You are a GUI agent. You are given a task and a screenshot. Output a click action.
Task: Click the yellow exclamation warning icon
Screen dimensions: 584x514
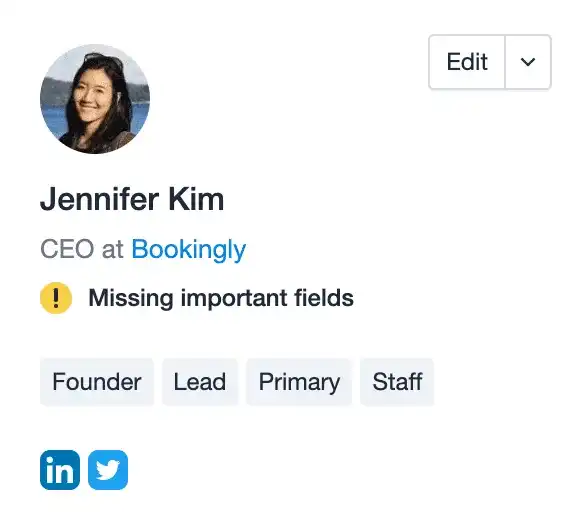[x=56, y=298]
